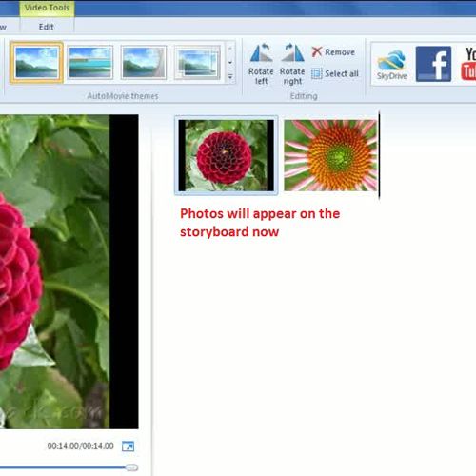Apply the first highlighted AutoMovie theme

[x=36, y=62]
